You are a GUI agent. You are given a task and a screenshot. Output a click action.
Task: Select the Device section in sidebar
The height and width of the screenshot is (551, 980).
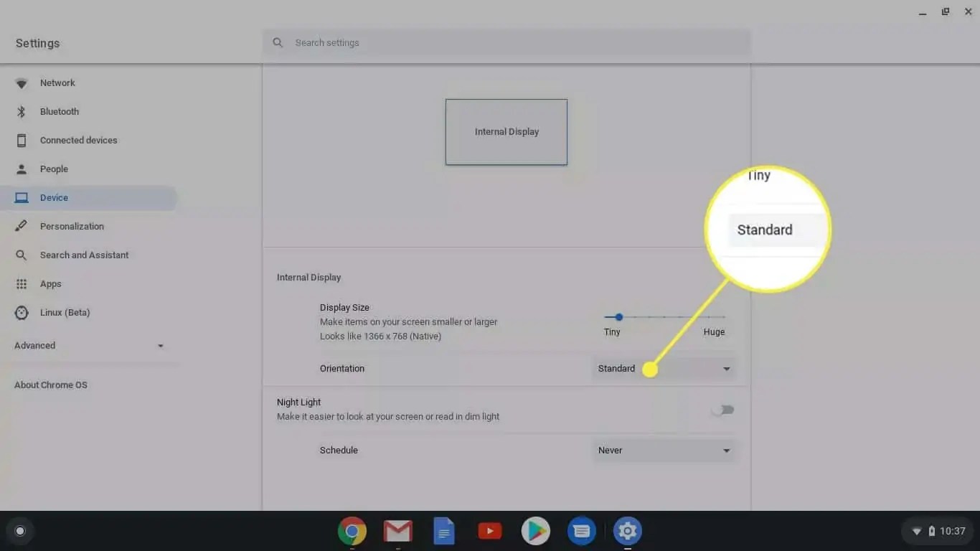coord(55,197)
